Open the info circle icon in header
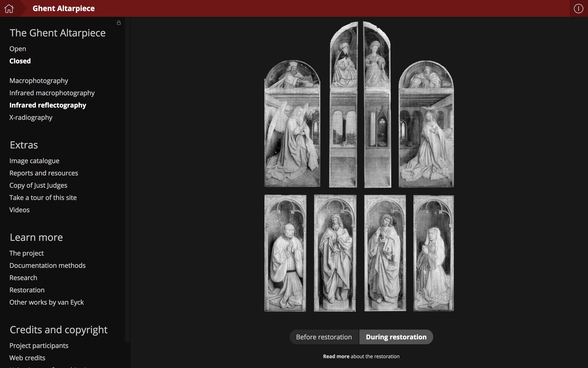Image resolution: width=588 pixels, height=368 pixels. pyautogui.click(x=578, y=9)
